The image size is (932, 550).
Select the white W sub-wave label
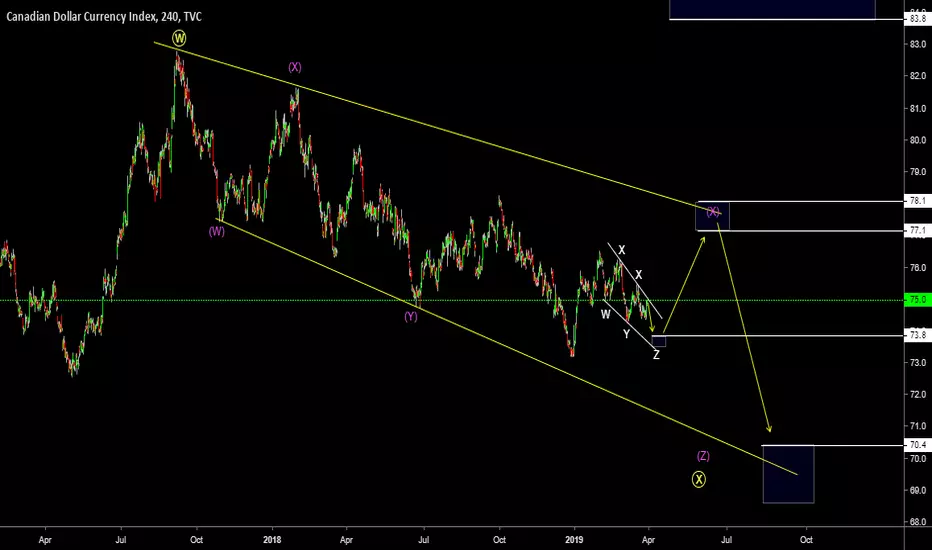[605, 315]
